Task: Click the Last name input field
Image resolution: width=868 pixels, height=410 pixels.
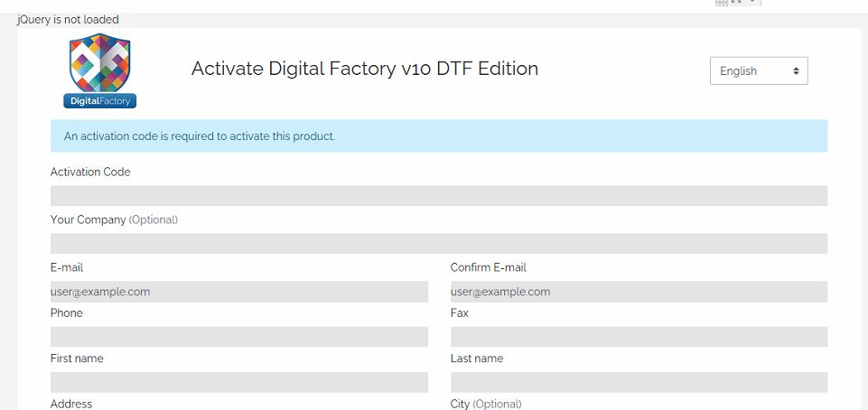Action: pos(639,382)
